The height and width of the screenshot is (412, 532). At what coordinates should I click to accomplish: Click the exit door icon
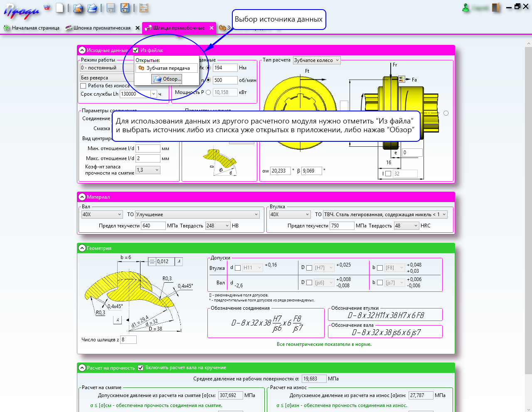click(496, 7)
